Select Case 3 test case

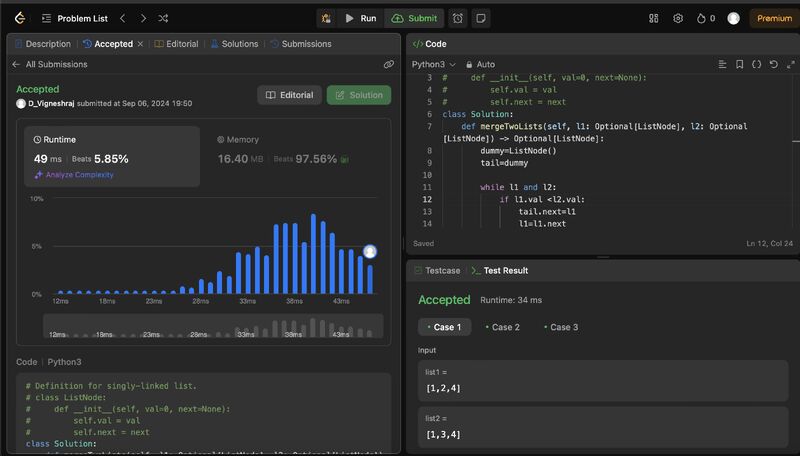click(x=560, y=327)
